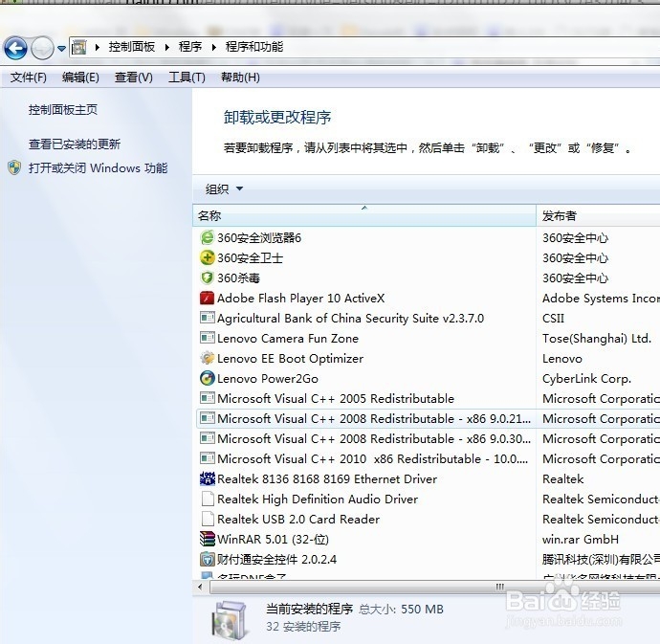This screenshot has height=644, width=660.
Task: Open the 文件(F) menu
Action: click(28, 78)
